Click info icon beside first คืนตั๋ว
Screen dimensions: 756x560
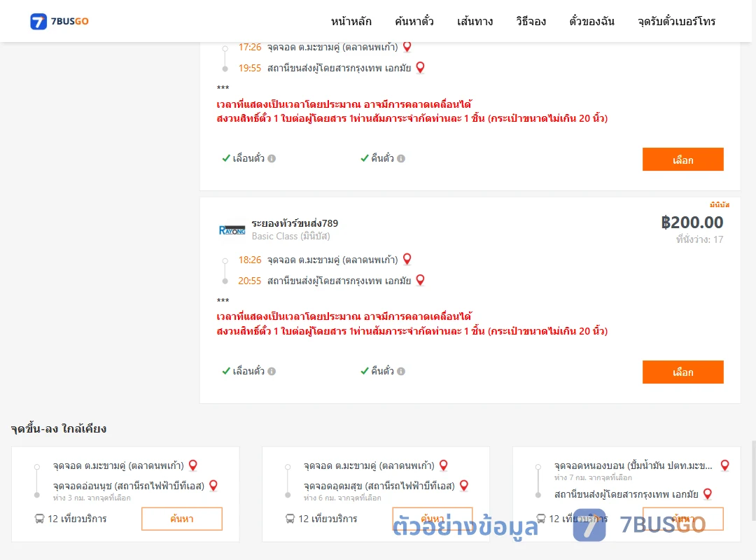point(401,159)
